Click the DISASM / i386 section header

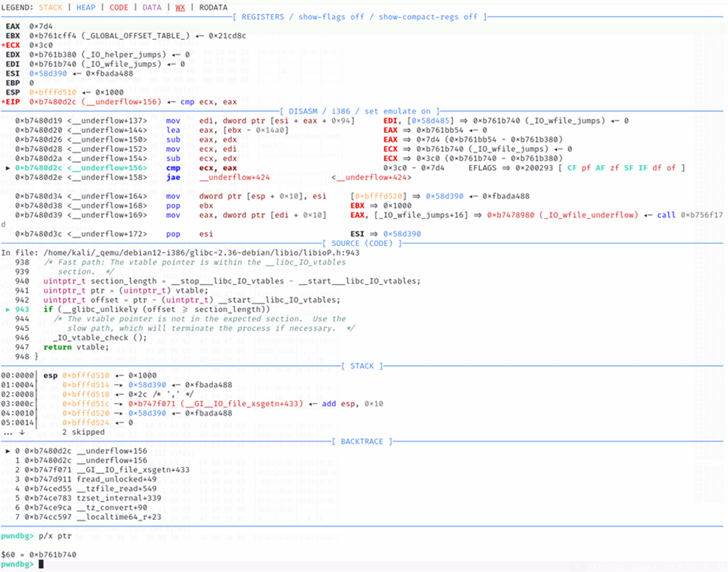pos(360,111)
